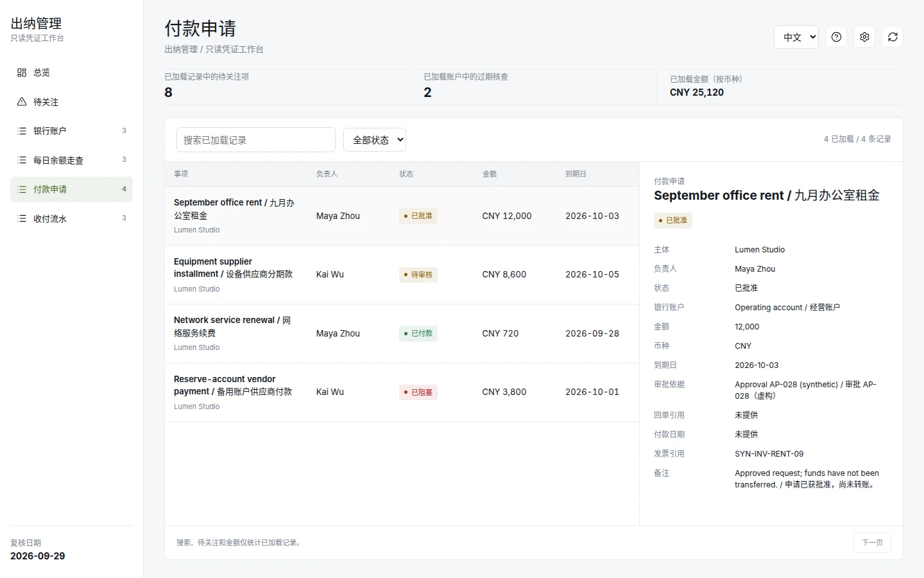
Task: Select the Equipment supplier installment row
Action: click(402, 275)
